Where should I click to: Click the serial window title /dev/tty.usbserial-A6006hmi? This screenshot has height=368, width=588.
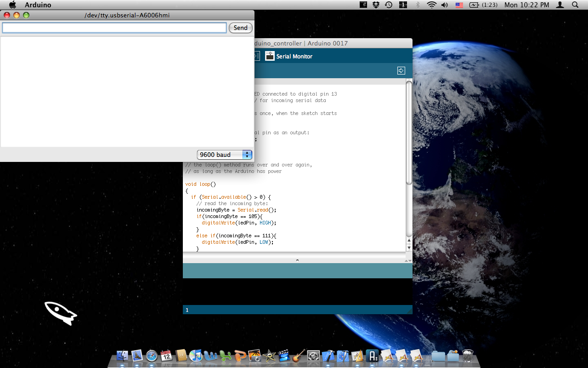127,15
